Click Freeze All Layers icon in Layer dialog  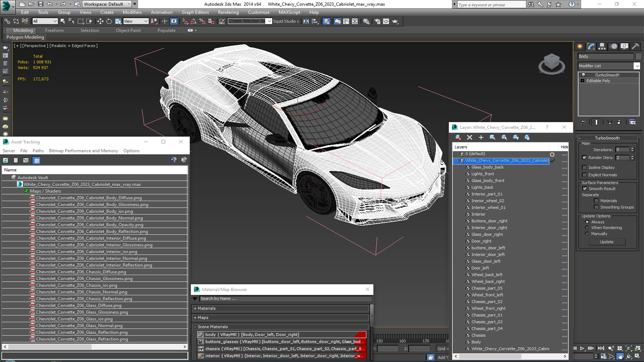[x=527, y=137]
